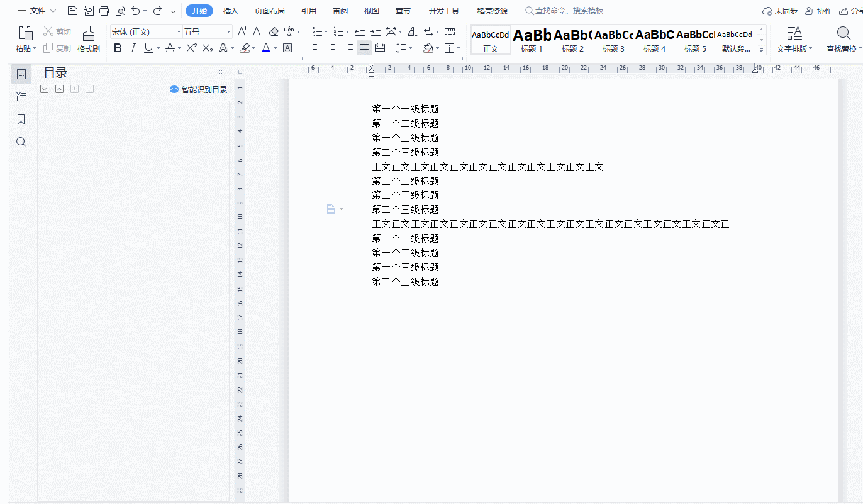This screenshot has width=863, height=504.
Task: Click the 智能识别目录 button in the outline panel
Action: coord(199,89)
